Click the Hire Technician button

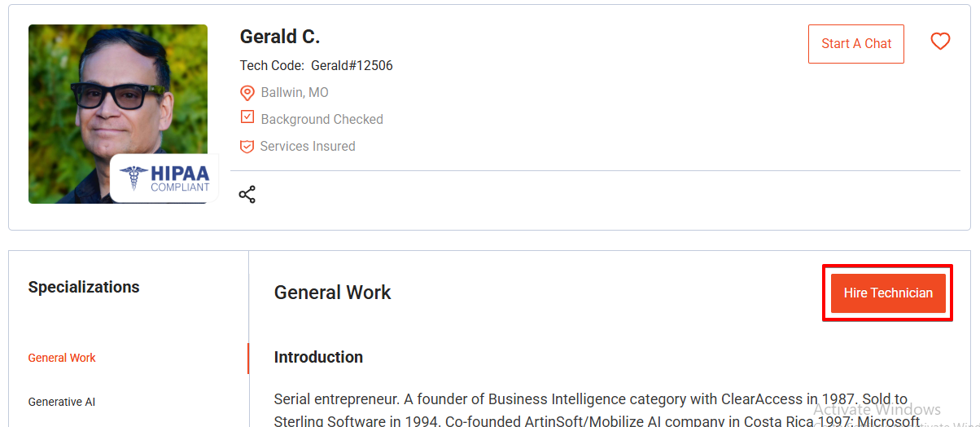(x=888, y=293)
